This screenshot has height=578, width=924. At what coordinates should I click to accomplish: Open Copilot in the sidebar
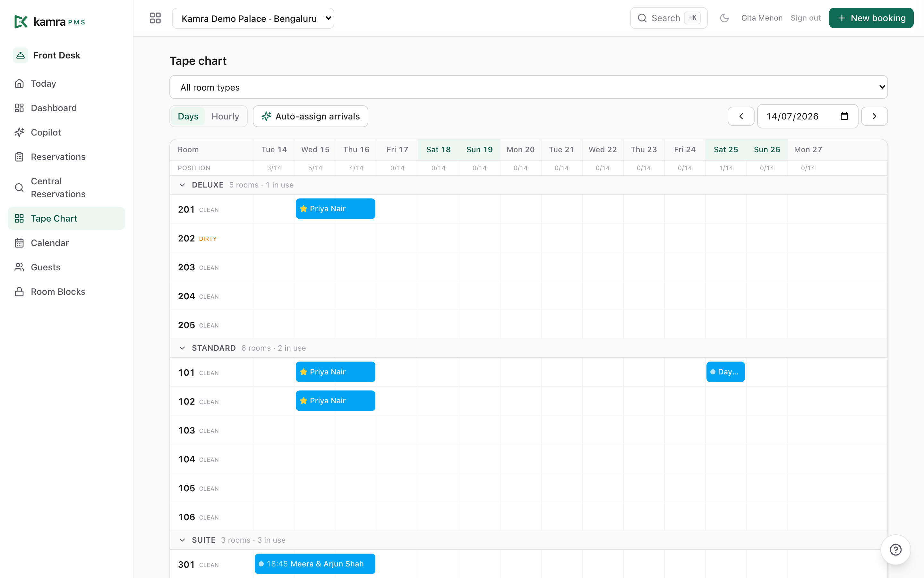click(66, 132)
